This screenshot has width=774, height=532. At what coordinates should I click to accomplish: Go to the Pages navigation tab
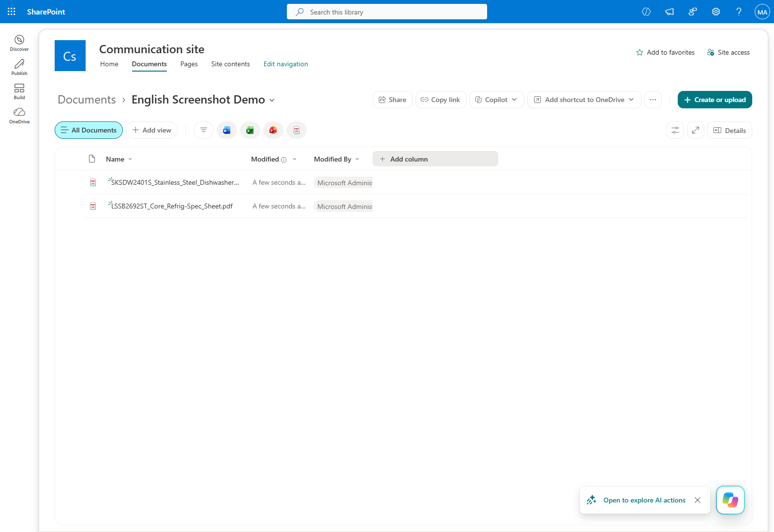(189, 64)
